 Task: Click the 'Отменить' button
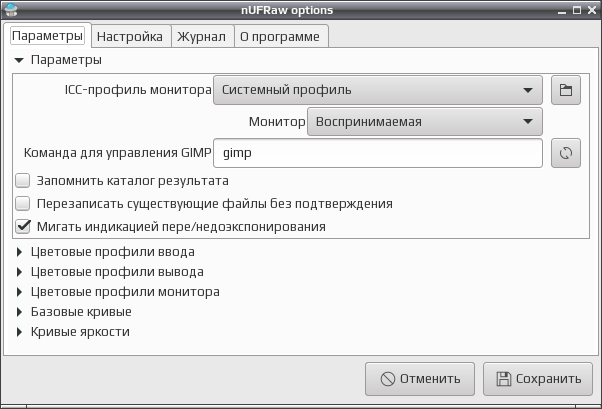[x=420, y=379]
